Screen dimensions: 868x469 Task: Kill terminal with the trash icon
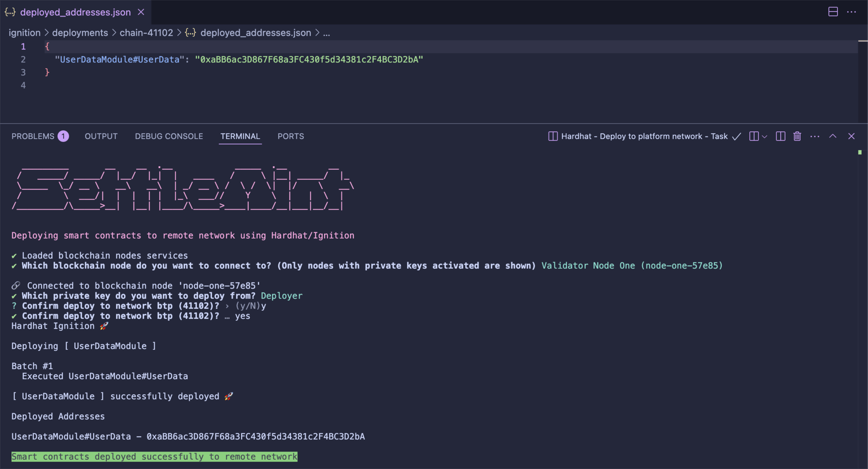coord(797,136)
